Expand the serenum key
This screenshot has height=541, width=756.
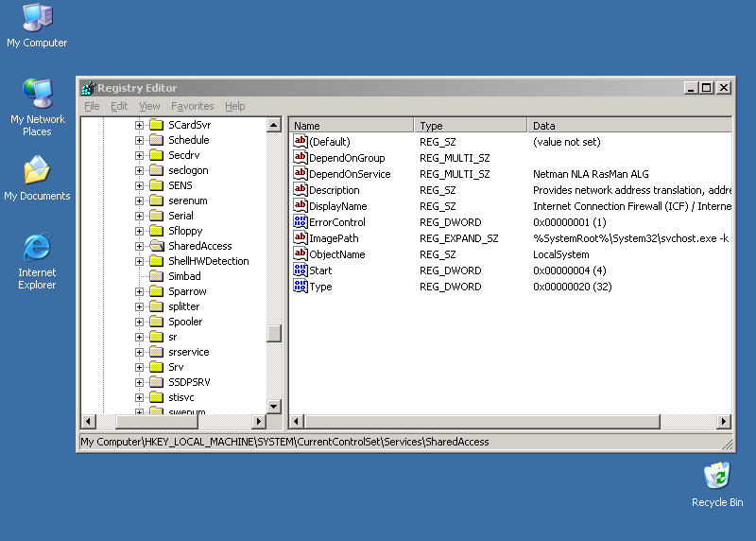point(139,201)
